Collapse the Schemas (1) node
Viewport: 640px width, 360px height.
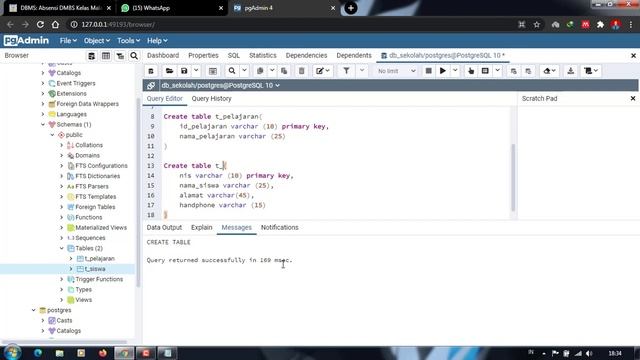coord(43,124)
